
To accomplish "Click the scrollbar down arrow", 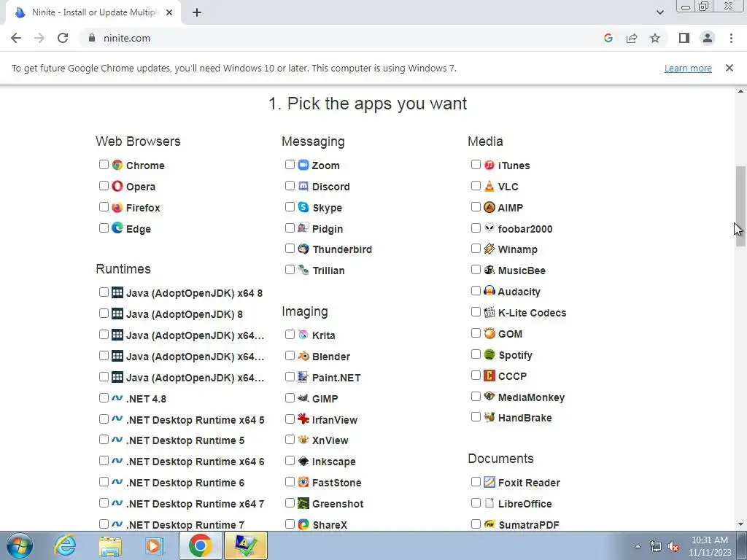I will coord(740,524).
